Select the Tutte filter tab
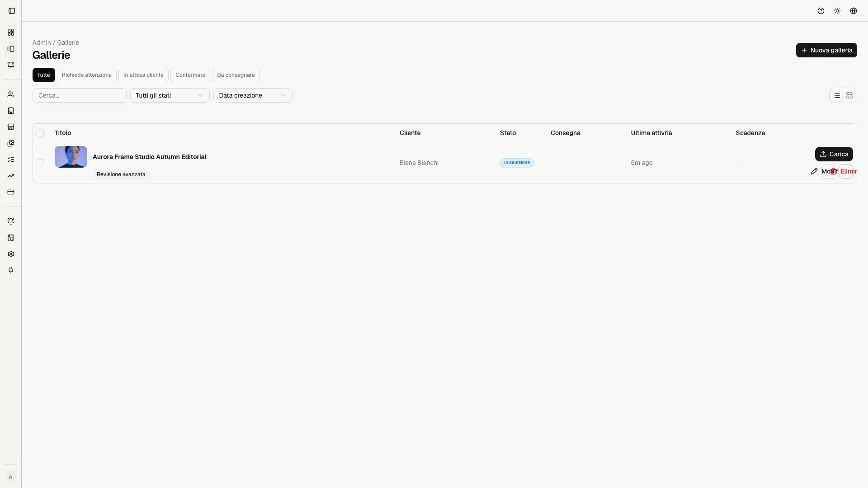Image resolution: width=868 pixels, height=488 pixels. (x=43, y=75)
